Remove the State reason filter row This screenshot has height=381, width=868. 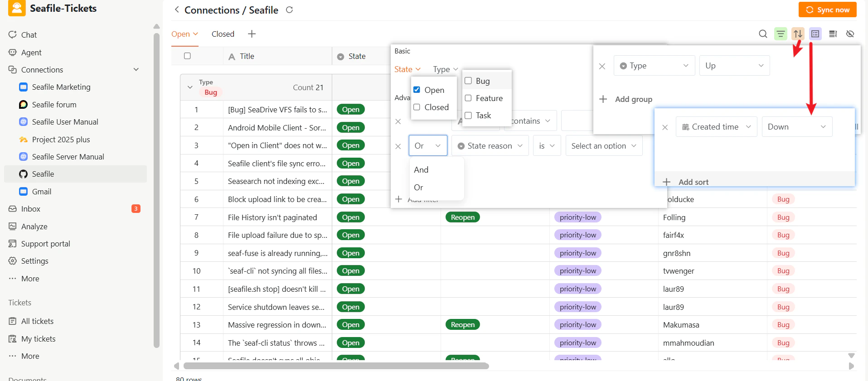point(398,146)
